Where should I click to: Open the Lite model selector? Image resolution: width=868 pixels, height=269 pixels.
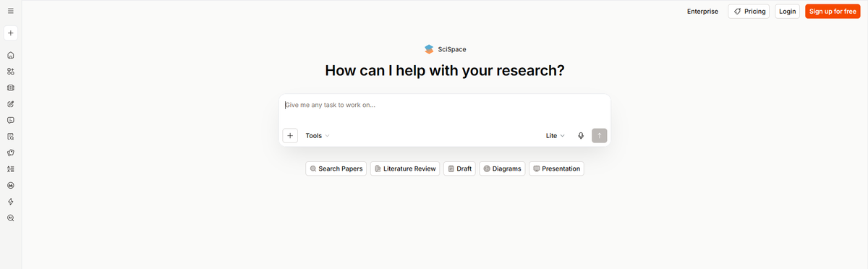[556, 136]
